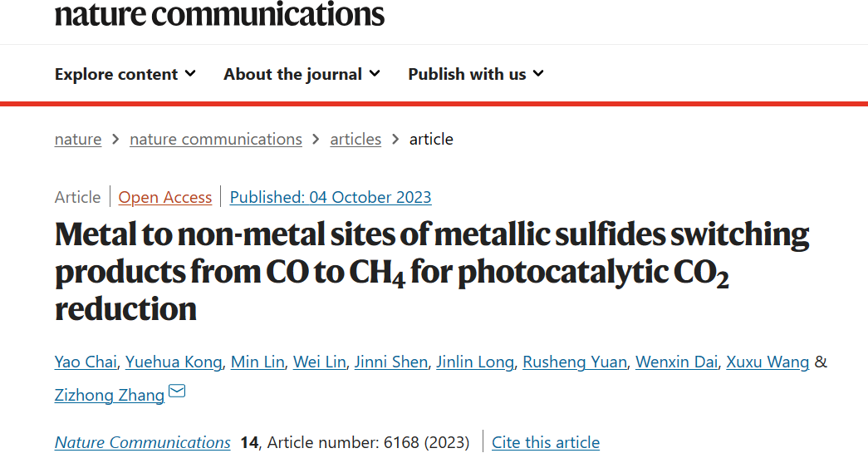Click Cite this article
868x463 pixels.
click(545, 442)
